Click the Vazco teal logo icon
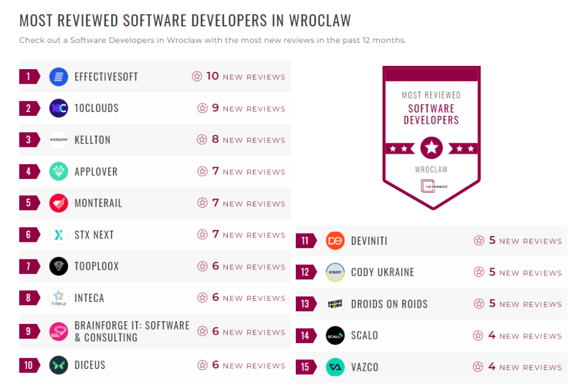The image size is (585, 392). [336, 367]
